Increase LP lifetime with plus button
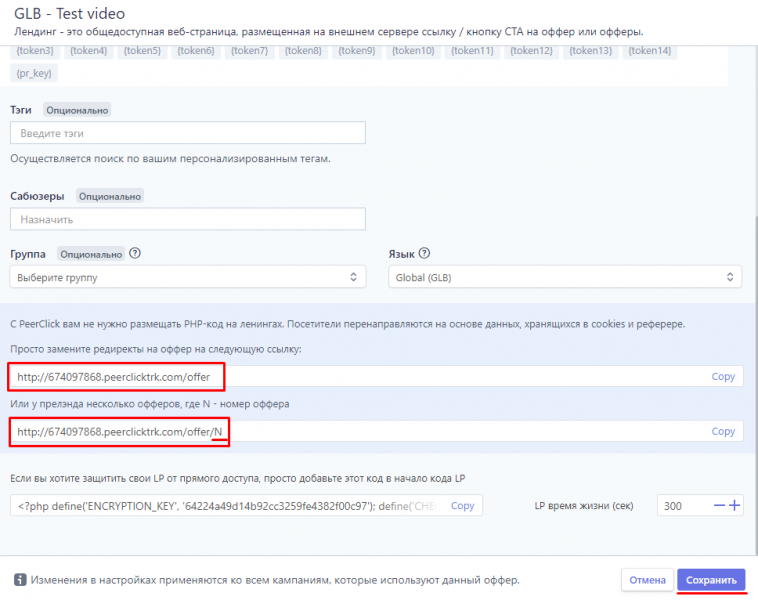758x600 pixels. [735, 505]
